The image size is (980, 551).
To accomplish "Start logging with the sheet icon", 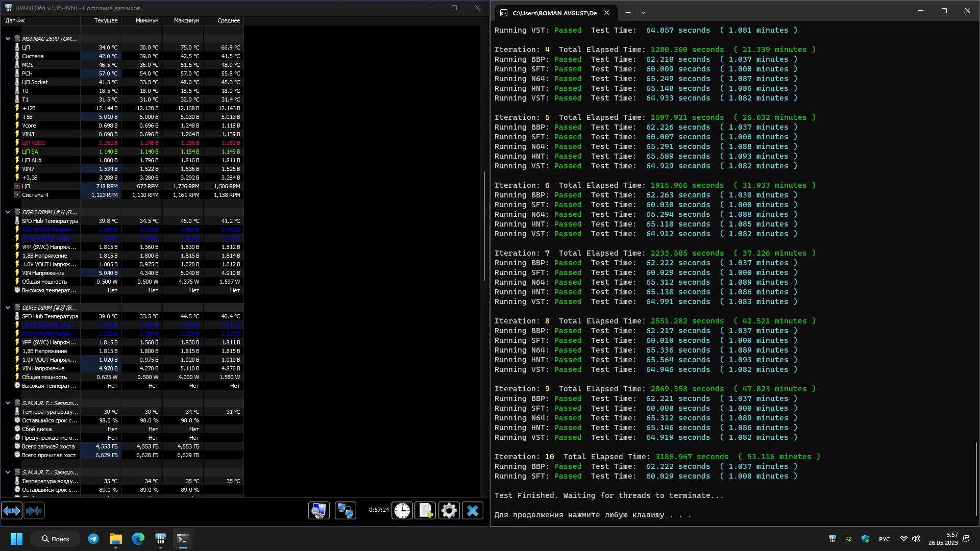I will pyautogui.click(x=426, y=511).
